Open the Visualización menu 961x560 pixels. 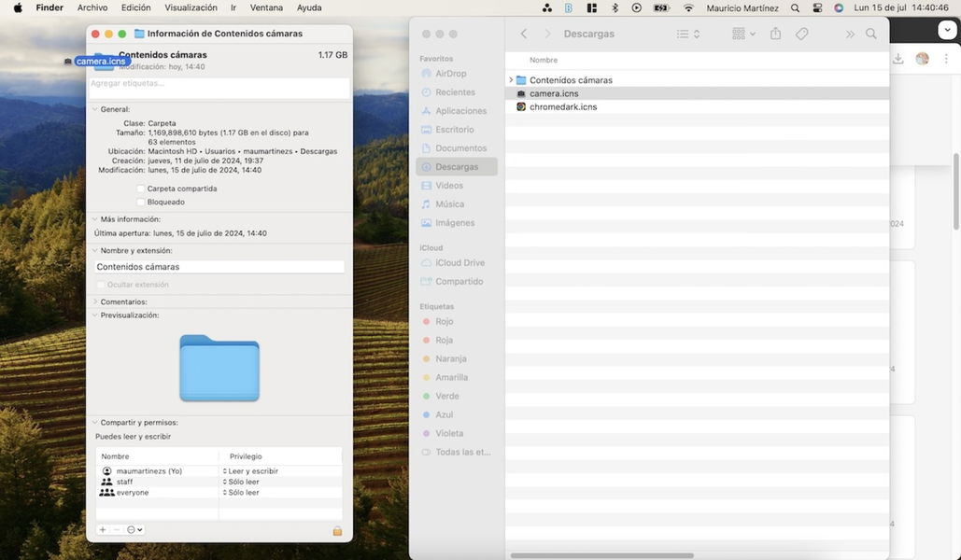(191, 7)
